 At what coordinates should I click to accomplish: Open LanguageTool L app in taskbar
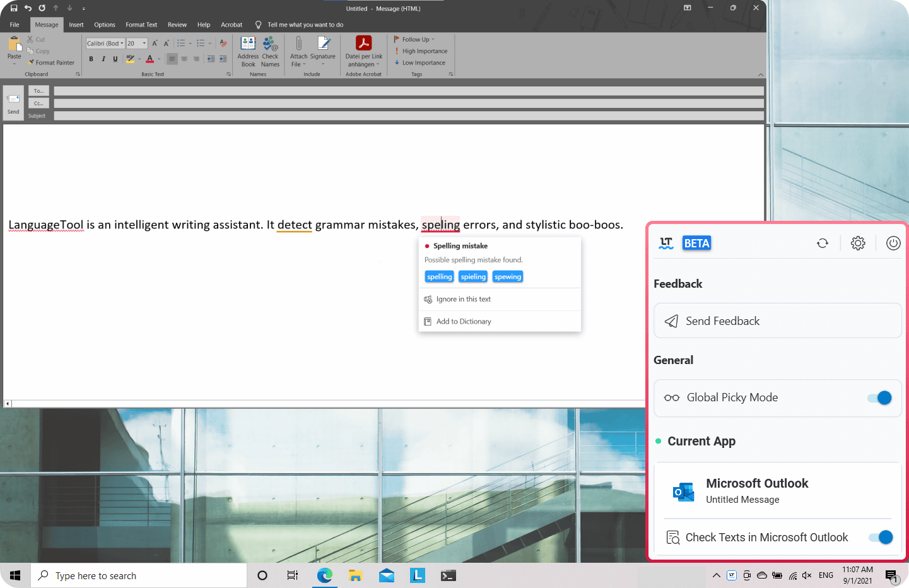(418, 575)
